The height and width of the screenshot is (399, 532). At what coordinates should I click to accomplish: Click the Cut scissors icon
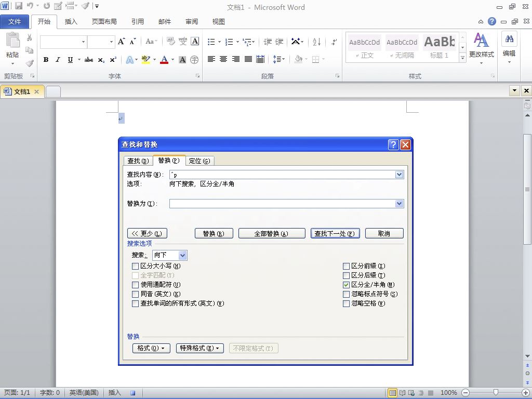click(30, 37)
